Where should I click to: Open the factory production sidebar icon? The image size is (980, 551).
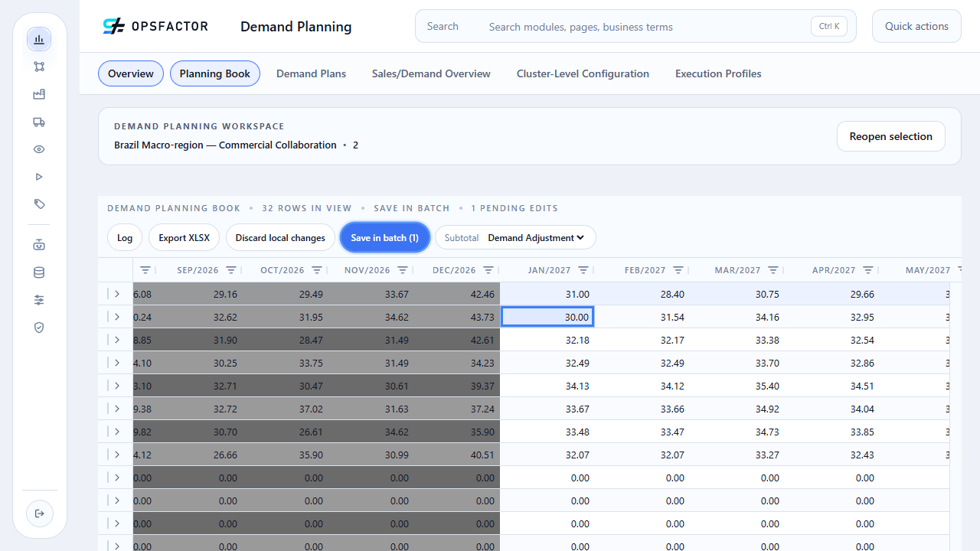pyautogui.click(x=39, y=94)
